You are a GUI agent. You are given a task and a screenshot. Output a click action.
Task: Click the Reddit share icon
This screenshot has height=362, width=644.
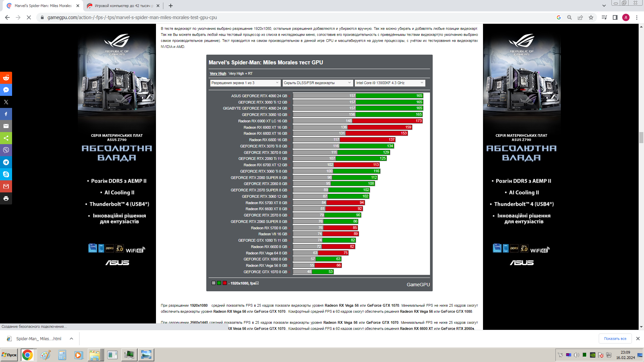point(6,78)
